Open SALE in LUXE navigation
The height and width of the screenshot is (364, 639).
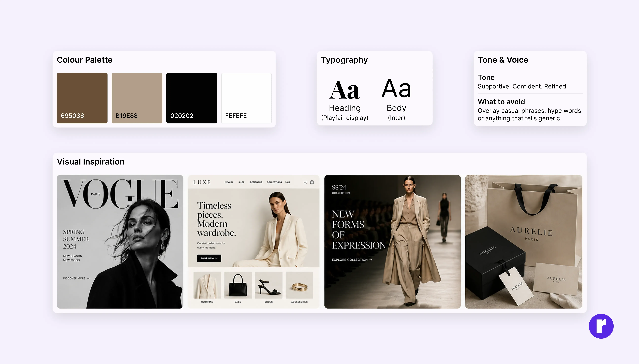point(288,182)
